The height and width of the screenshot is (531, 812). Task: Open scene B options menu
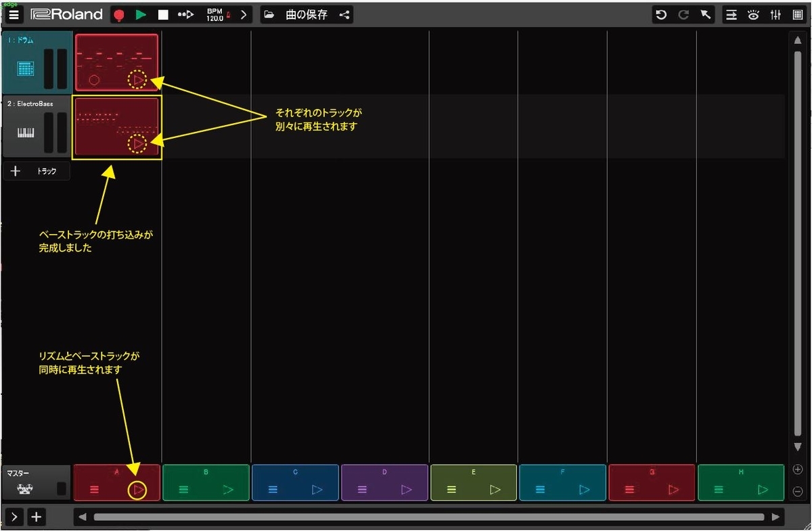point(183,489)
